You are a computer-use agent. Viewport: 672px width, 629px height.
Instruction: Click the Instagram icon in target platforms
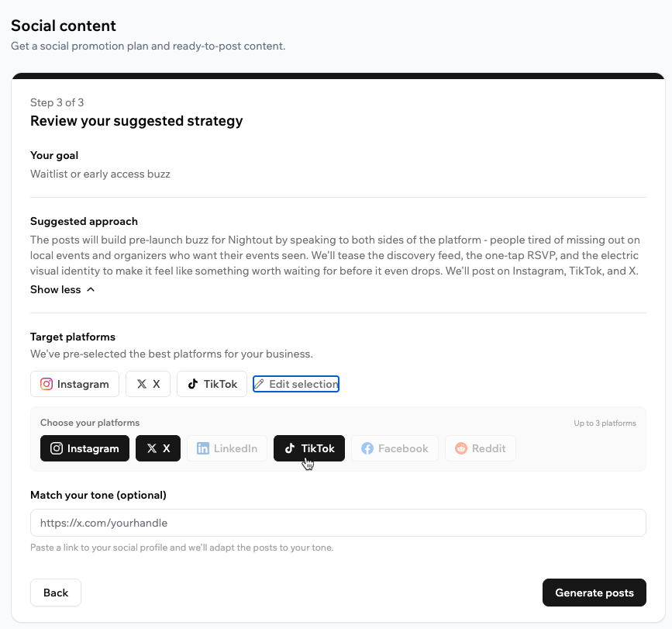pos(46,384)
